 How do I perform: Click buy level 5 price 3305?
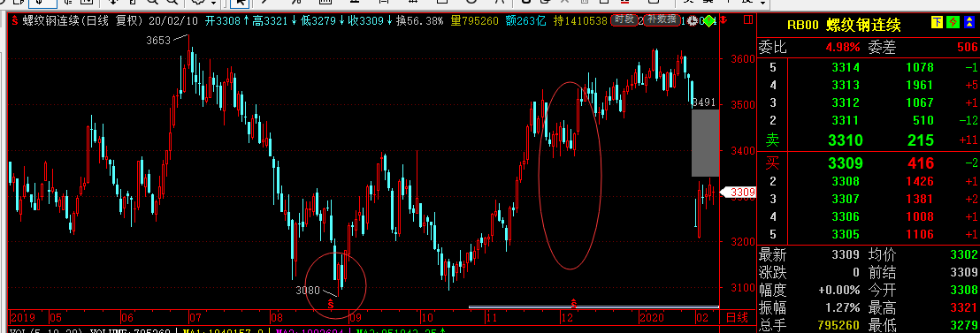[x=845, y=234]
